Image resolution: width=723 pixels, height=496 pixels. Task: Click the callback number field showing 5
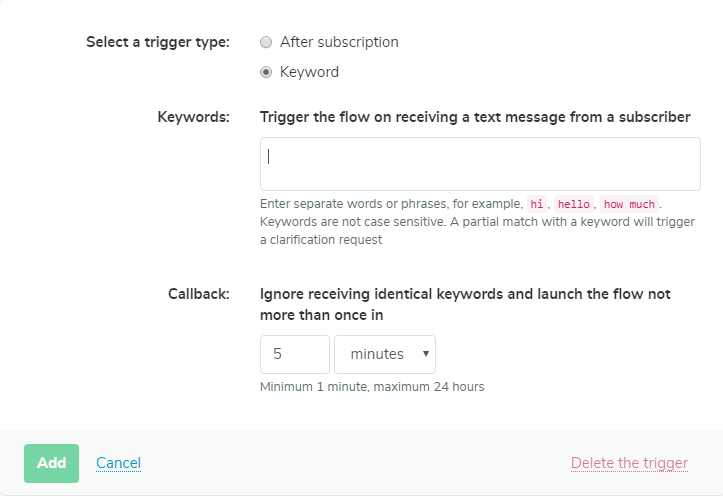coord(295,354)
